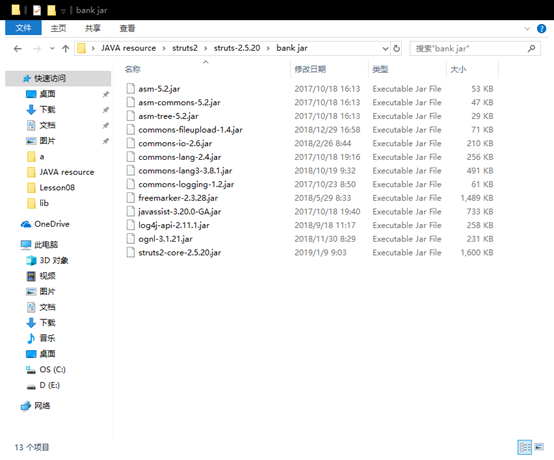This screenshot has width=554, height=460.
Task: Expand the ribbon with the chevron
Action: 527,29
